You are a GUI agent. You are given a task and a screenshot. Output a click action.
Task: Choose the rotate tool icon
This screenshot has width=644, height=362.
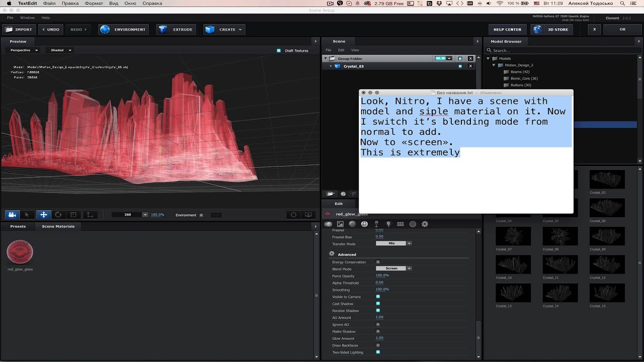point(58,215)
